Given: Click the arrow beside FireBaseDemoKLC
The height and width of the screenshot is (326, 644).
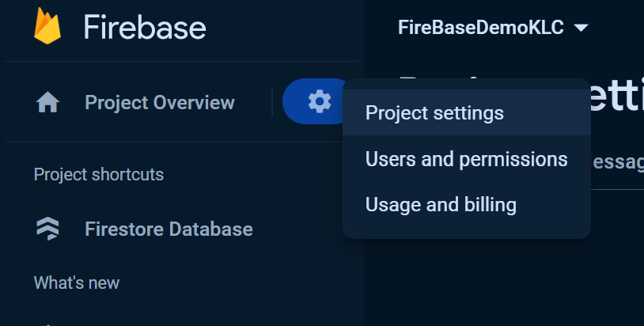Looking at the screenshot, I should 581,28.
